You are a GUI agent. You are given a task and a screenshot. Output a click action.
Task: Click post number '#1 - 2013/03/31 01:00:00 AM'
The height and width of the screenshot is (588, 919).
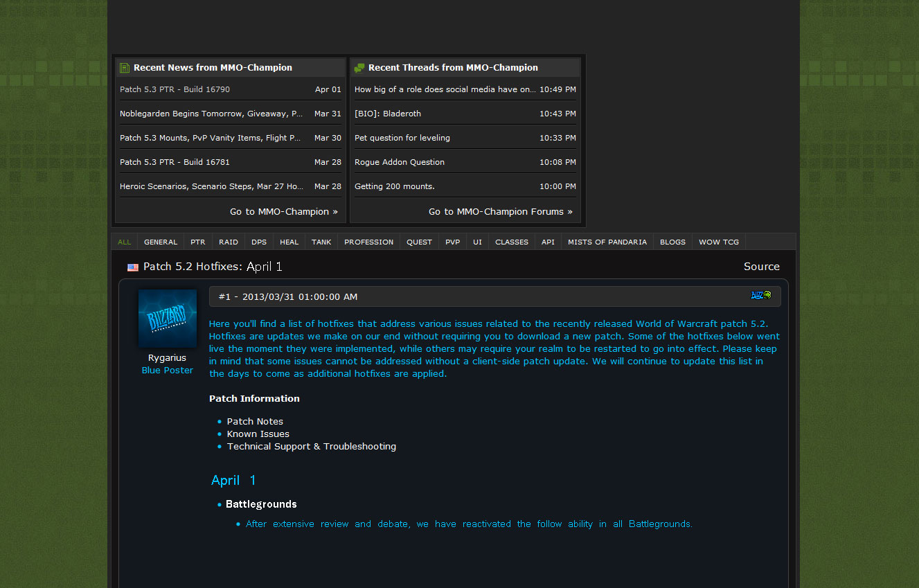pyautogui.click(x=288, y=296)
